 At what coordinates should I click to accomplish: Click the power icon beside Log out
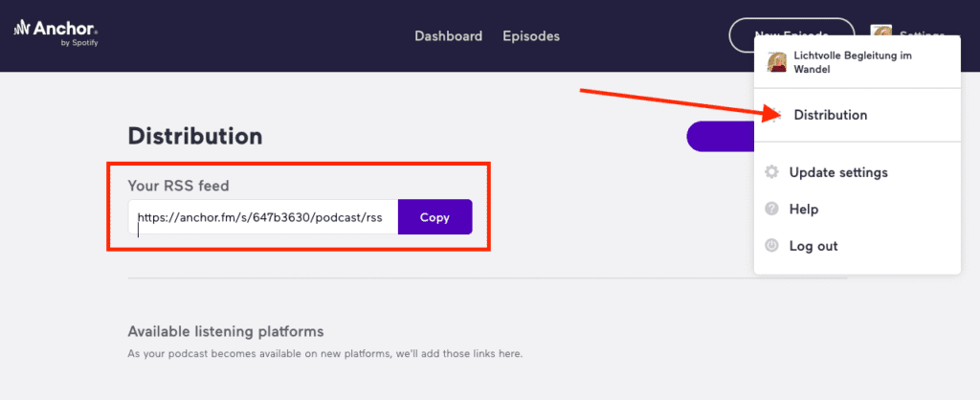(771, 246)
